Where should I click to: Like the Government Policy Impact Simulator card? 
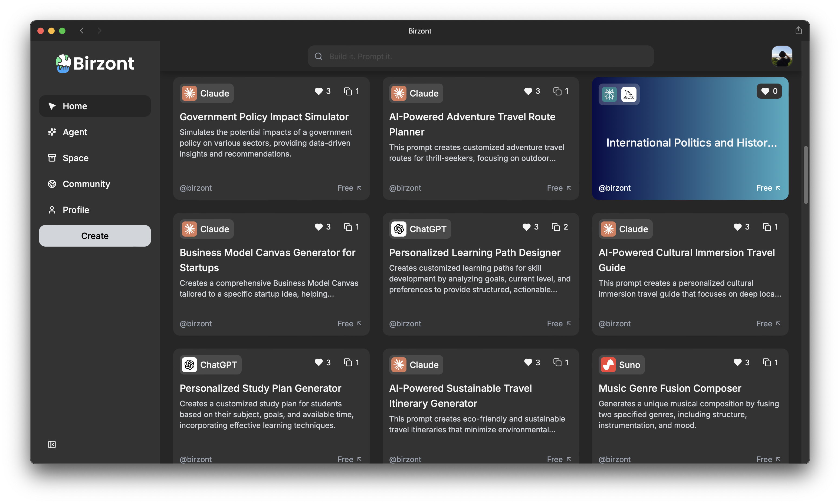coord(319,91)
